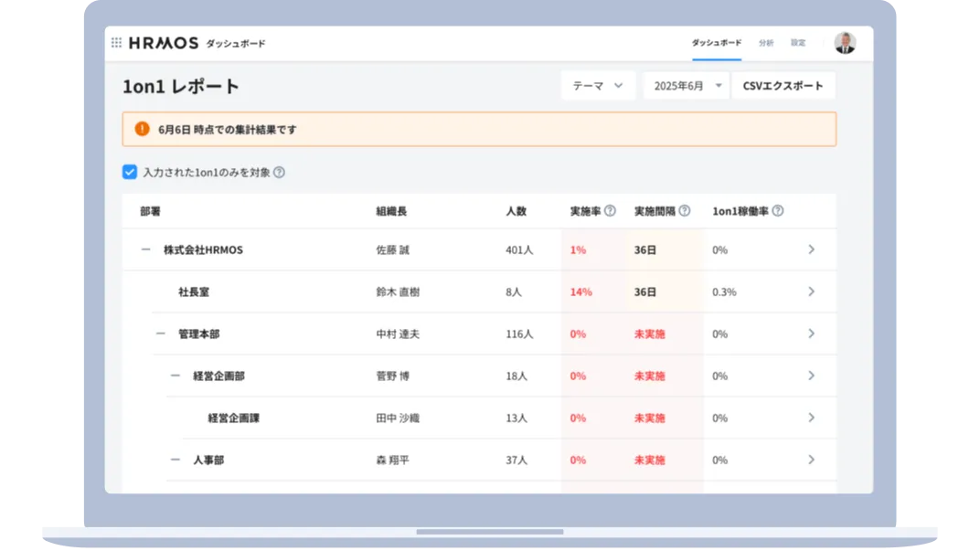Switch to the 設定 tab

(798, 43)
